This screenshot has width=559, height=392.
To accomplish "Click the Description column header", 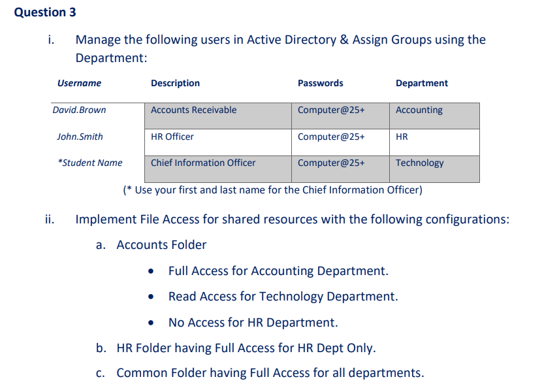I will coord(175,83).
